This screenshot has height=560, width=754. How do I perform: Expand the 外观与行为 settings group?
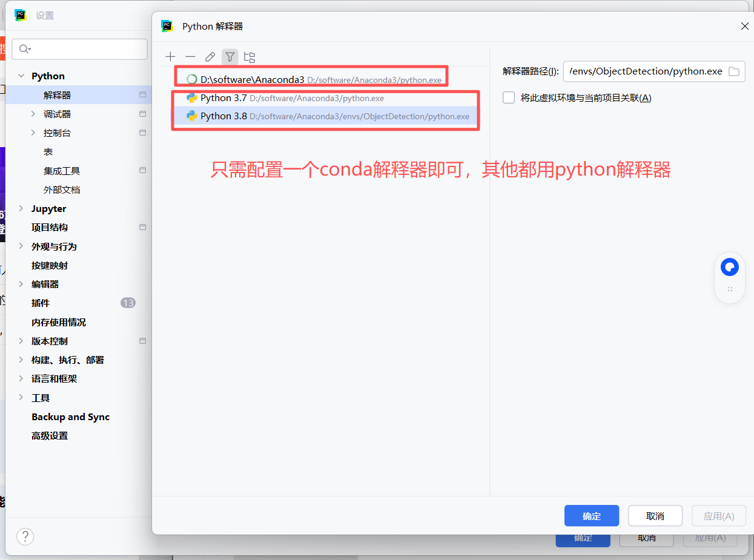pos(21,246)
